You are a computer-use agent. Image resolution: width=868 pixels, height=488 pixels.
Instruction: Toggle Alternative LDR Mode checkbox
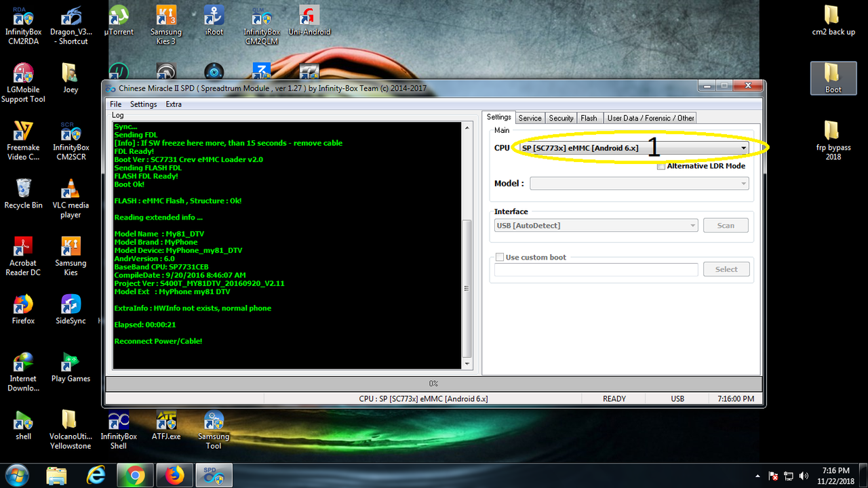click(x=661, y=166)
